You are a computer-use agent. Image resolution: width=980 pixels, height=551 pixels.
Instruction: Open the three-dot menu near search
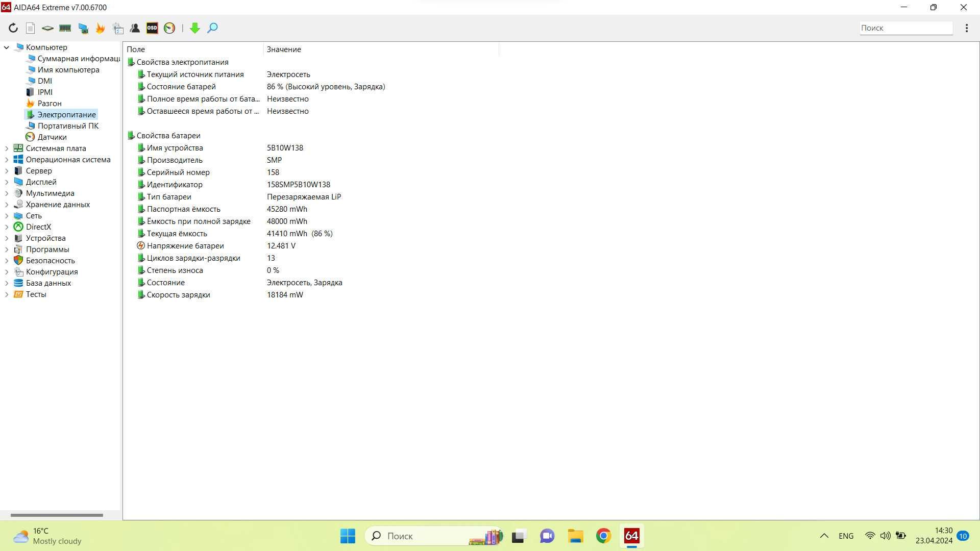[x=967, y=28]
